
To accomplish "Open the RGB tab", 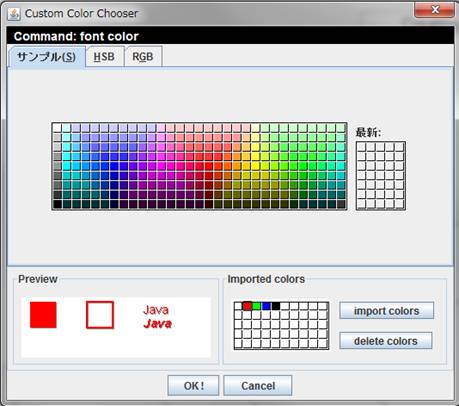I will 143,57.
